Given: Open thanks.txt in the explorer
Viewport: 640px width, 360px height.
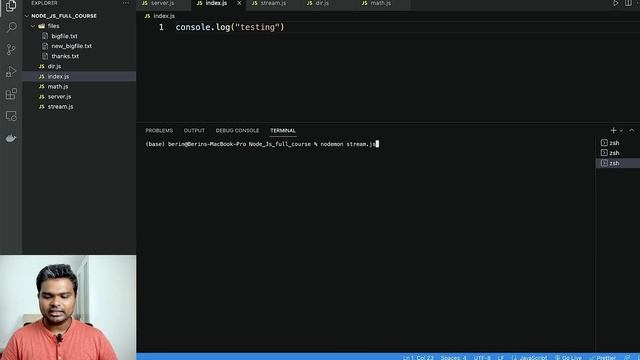Looking at the screenshot, I should 80,56.
